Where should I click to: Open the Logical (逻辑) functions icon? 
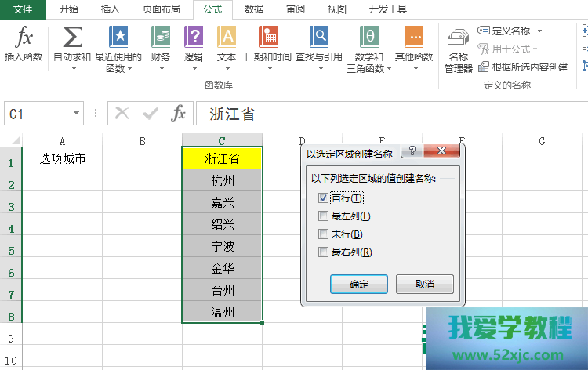pyautogui.click(x=194, y=38)
